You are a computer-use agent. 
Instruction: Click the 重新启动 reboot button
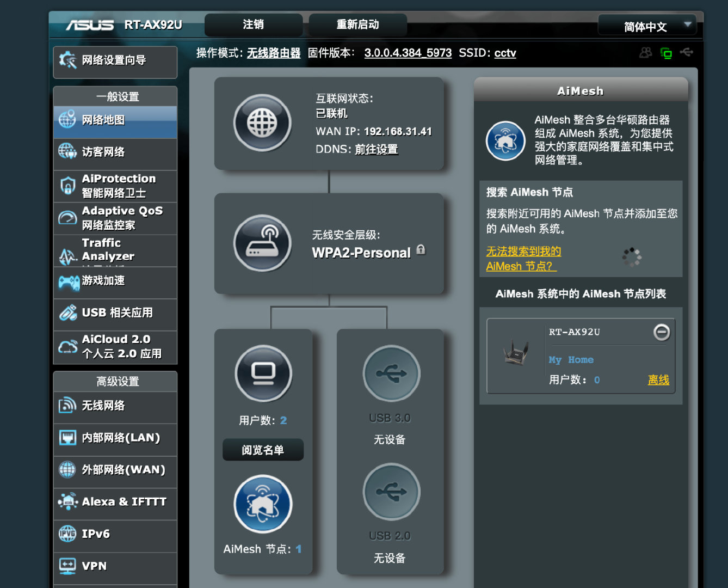click(357, 24)
